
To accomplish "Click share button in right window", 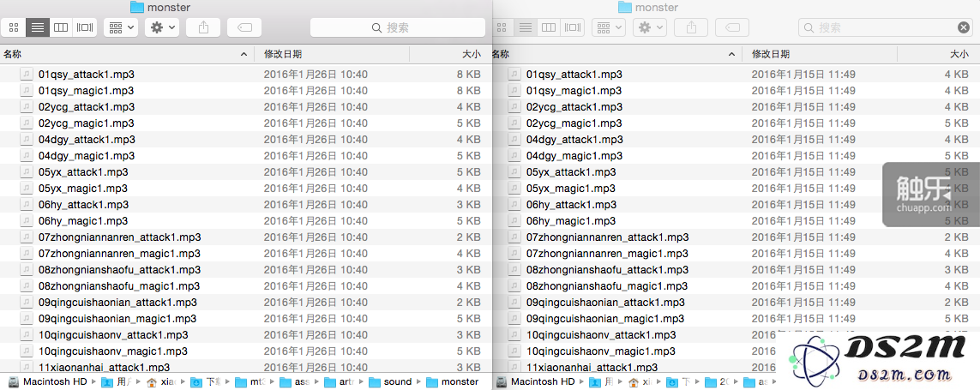I will (691, 27).
